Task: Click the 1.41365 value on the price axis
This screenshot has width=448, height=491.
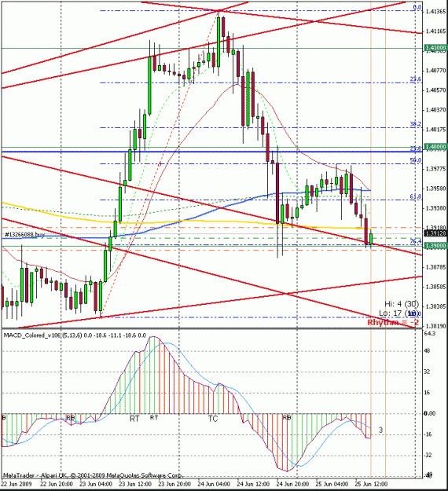Action: click(435, 12)
